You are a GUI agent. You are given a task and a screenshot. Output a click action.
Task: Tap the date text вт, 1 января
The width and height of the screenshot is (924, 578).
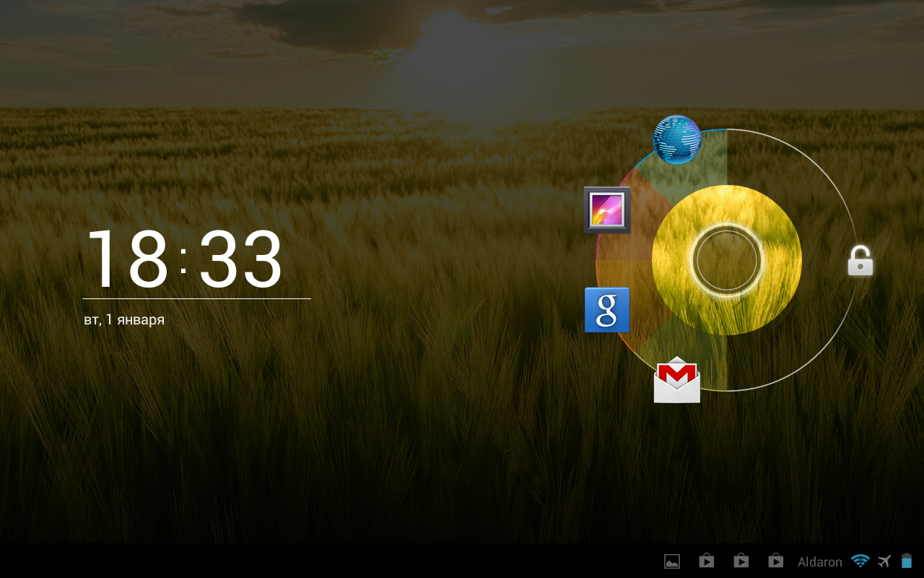[x=124, y=319]
